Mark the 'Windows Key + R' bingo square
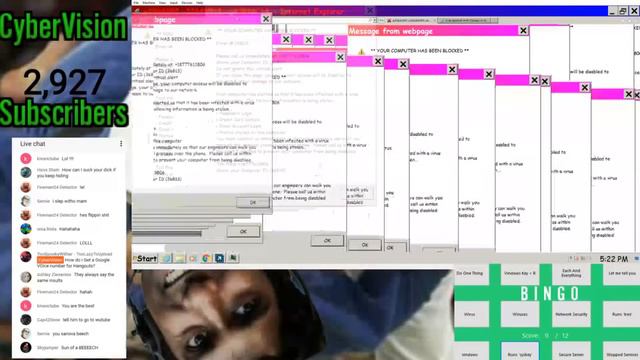640x360 pixels. (x=520, y=274)
